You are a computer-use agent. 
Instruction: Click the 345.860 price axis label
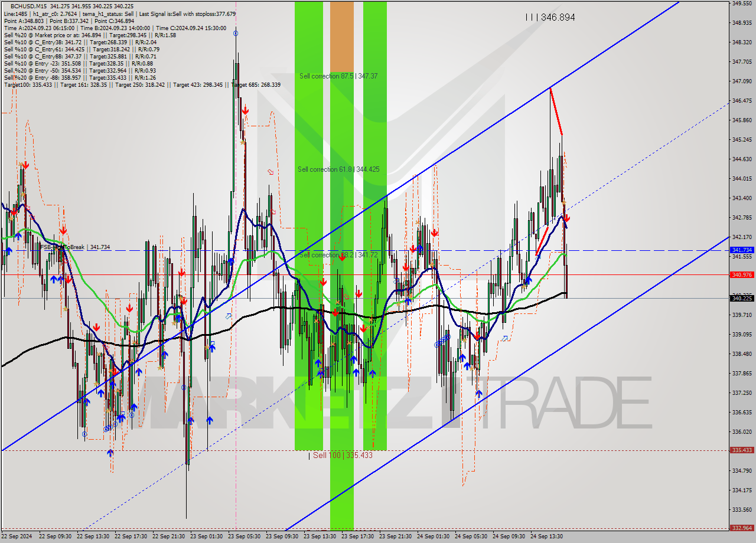click(742, 120)
